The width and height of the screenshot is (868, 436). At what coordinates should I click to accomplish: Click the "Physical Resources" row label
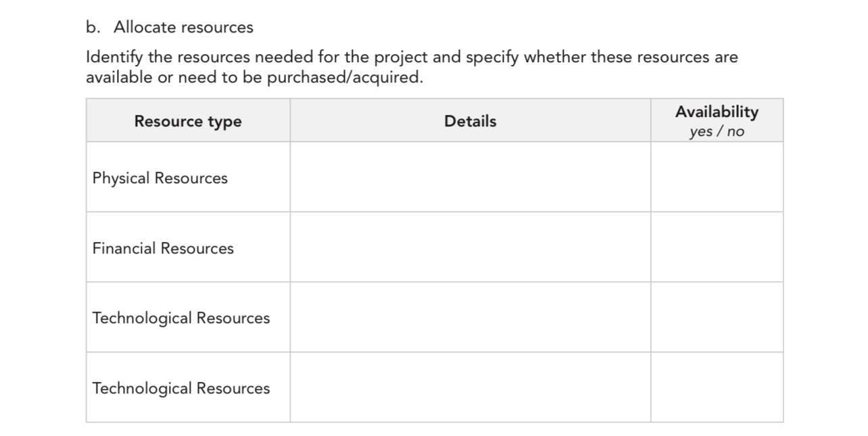160,178
